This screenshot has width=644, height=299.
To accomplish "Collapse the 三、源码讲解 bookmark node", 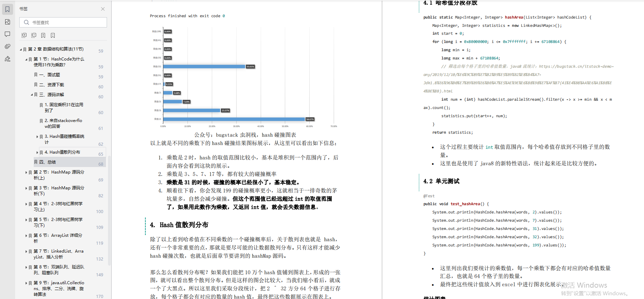I will (32, 95).
